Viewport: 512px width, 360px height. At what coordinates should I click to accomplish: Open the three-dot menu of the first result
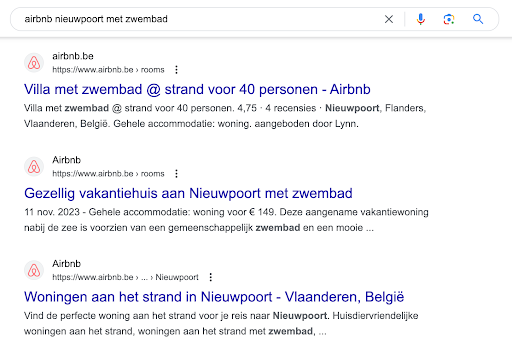(176, 70)
